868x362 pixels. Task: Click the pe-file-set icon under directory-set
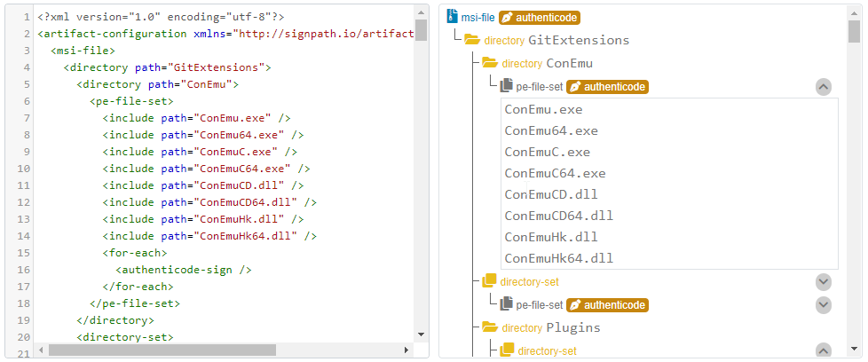point(507,304)
